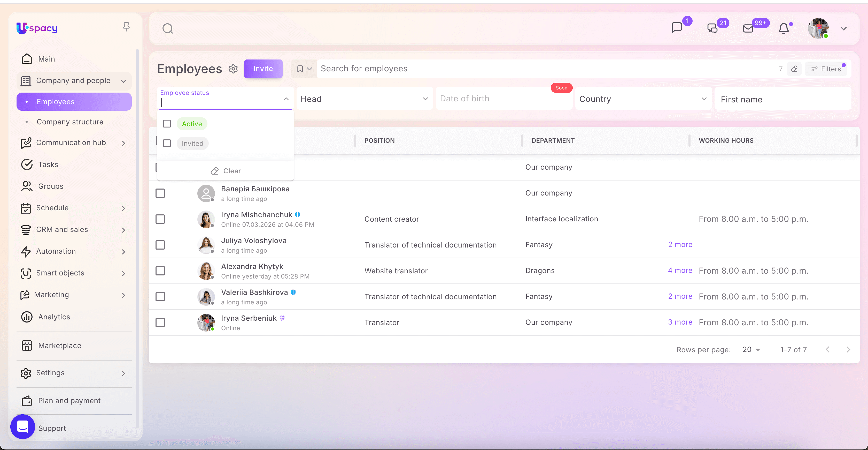Click Juliya Voloshylova's avatar

coord(206,245)
